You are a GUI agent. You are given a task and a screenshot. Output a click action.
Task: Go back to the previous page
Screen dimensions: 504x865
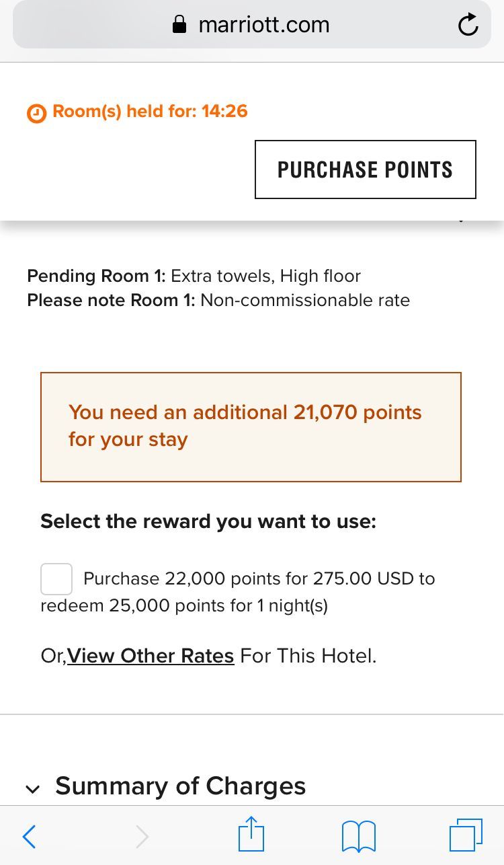(29, 837)
